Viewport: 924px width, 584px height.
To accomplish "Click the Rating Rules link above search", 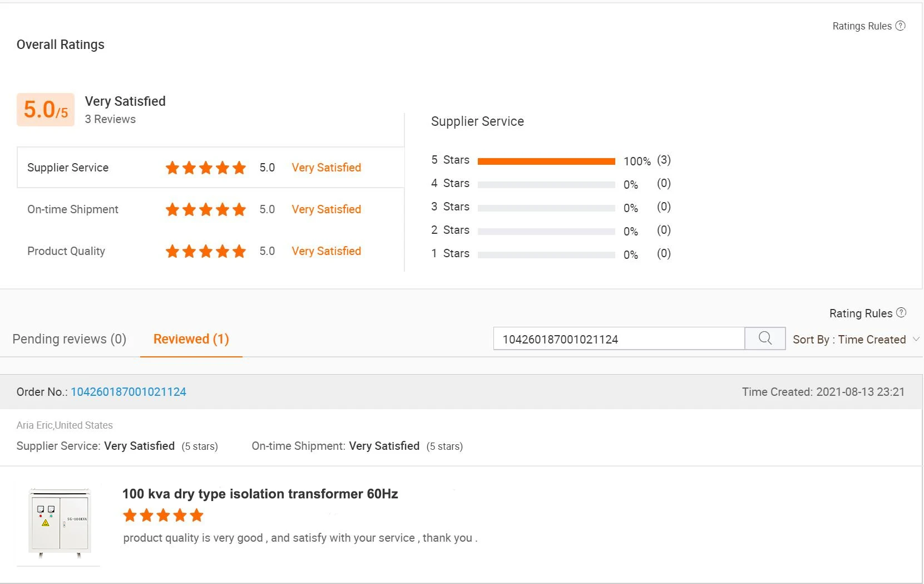I will click(x=861, y=313).
